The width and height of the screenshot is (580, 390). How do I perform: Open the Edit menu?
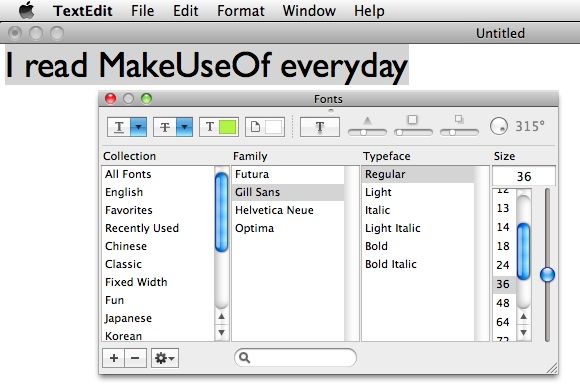coord(185,11)
